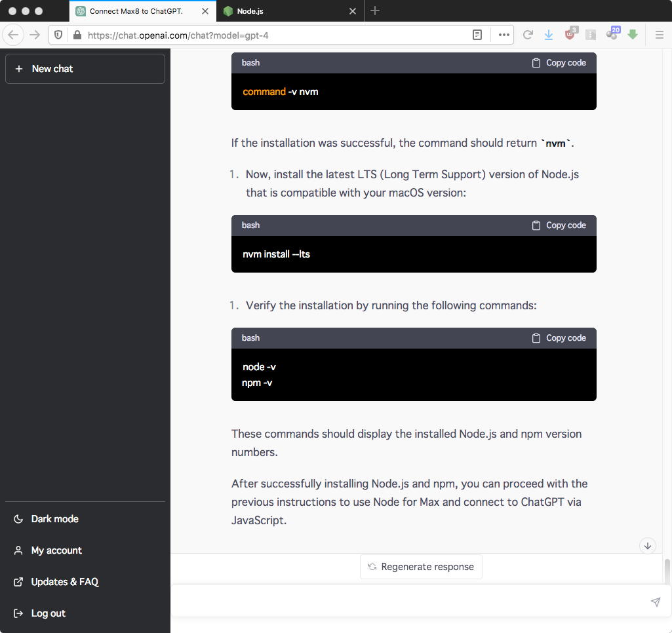Focus the chat message input field
The width and height of the screenshot is (672, 633).
point(412,602)
